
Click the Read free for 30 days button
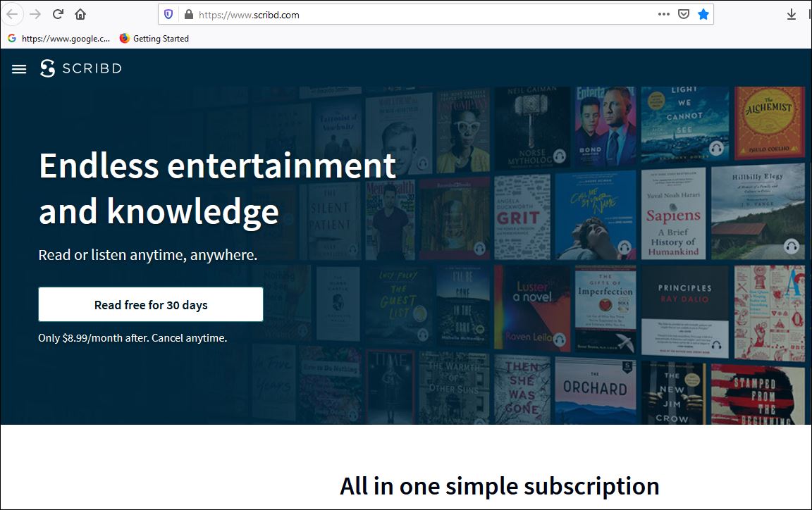click(x=151, y=304)
